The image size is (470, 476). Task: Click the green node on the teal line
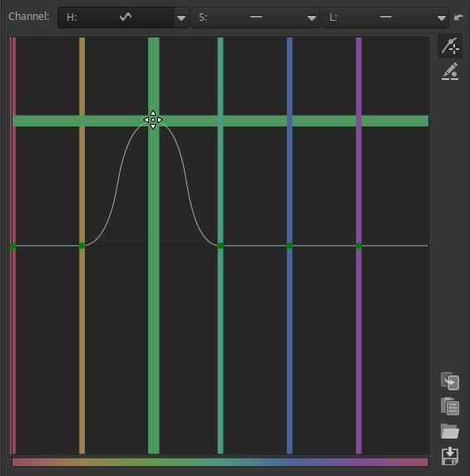click(x=220, y=245)
